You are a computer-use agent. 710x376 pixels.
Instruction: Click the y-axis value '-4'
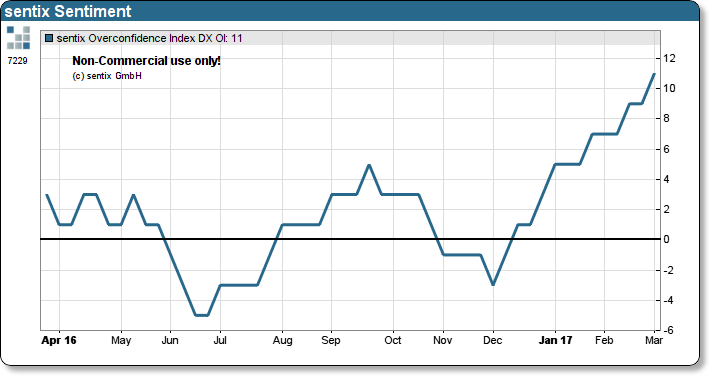(x=668, y=300)
